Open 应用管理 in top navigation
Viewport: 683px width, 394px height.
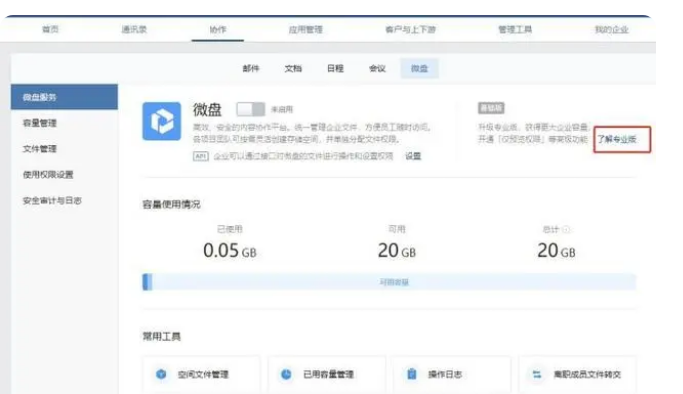[x=305, y=29]
